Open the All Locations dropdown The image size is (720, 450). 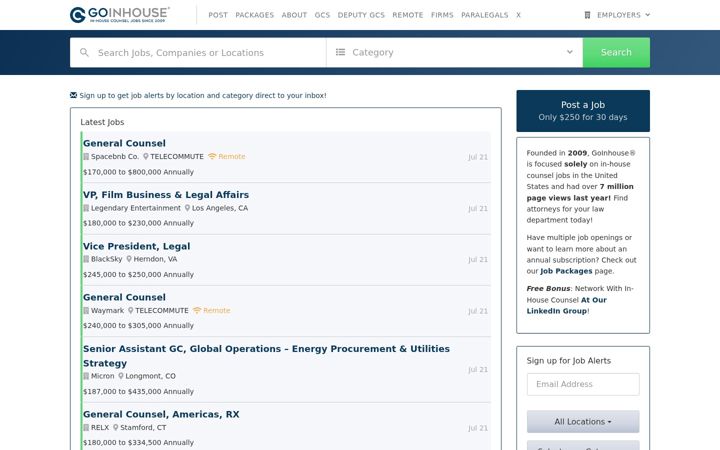tap(583, 422)
